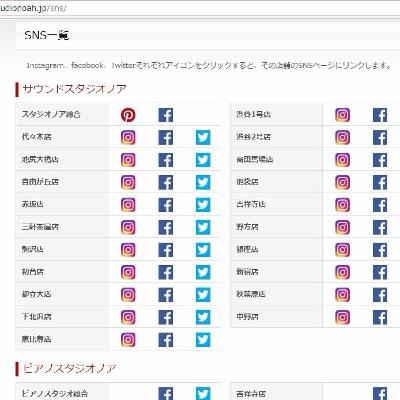
Task: View 秋葉原店 Instagram profile
Action: 342,295
